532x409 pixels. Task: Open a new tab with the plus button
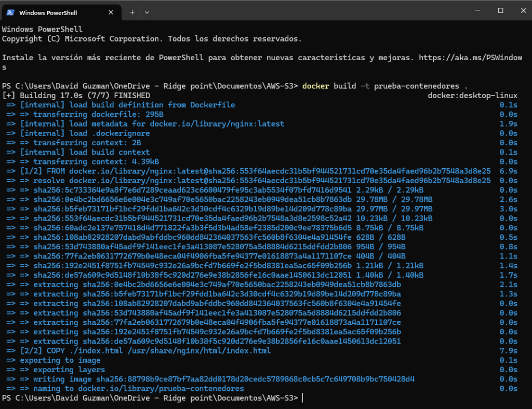coord(132,11)
